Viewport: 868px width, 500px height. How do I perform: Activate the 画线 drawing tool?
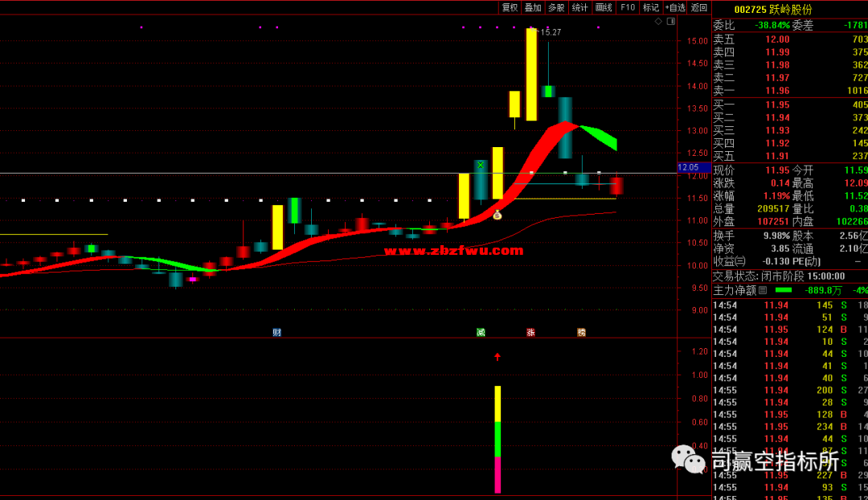tap(604, 8)
